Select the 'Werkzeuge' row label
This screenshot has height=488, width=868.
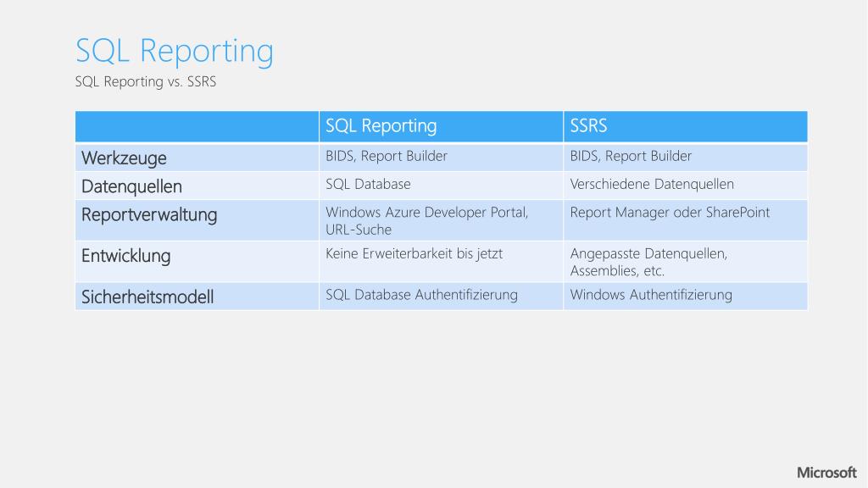(x=124, y=158)
